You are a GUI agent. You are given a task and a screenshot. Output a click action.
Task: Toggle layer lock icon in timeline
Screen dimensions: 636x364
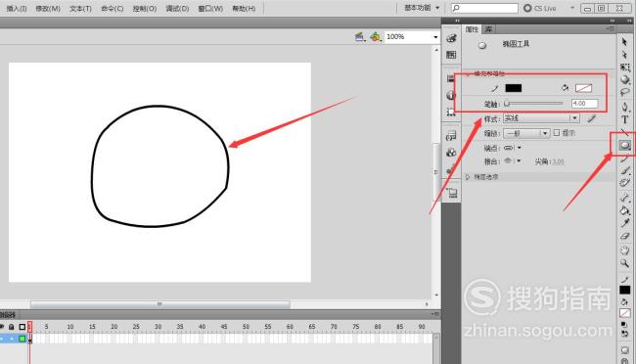(x=12, y=327)
